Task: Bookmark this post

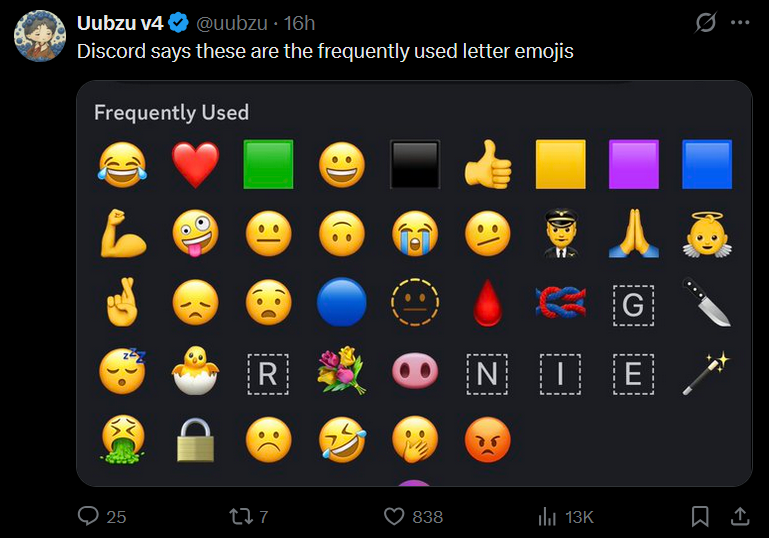Action: [x=700, y=516]
